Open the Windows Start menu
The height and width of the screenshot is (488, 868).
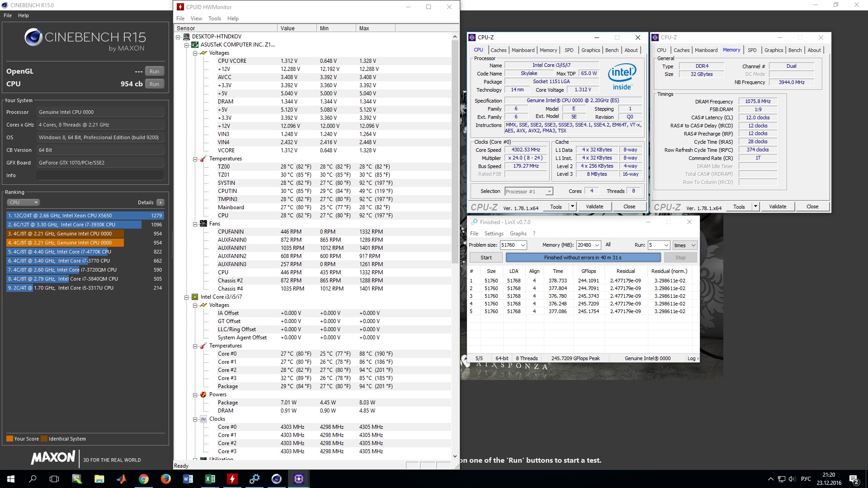click(11, 479)
